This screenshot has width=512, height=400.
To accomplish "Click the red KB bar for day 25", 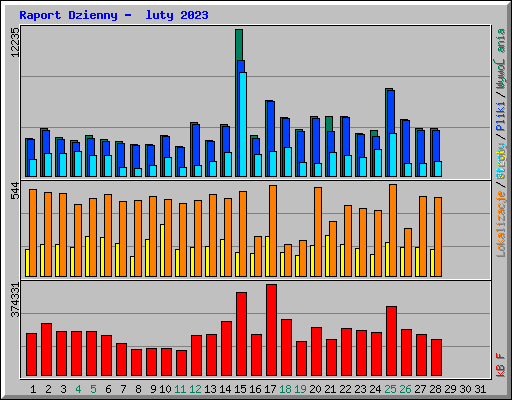I will [391, 341].
